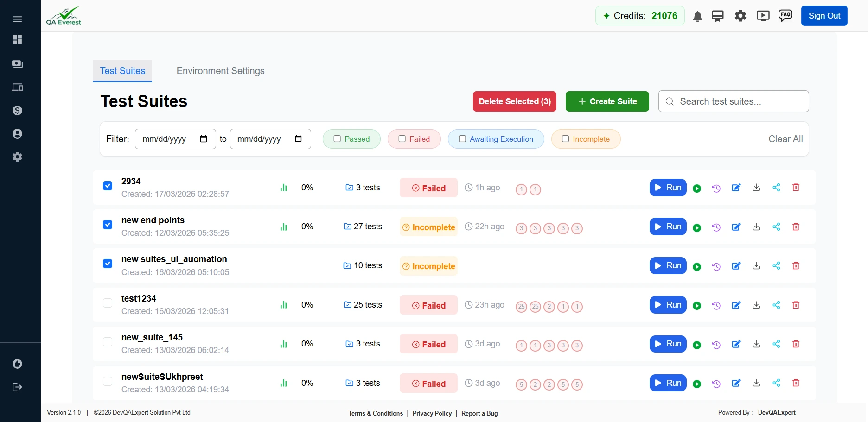This screenshot has width=868, height=422.
Task: Click Delete Selected (3) button
Action: click(x=515, y=101)
